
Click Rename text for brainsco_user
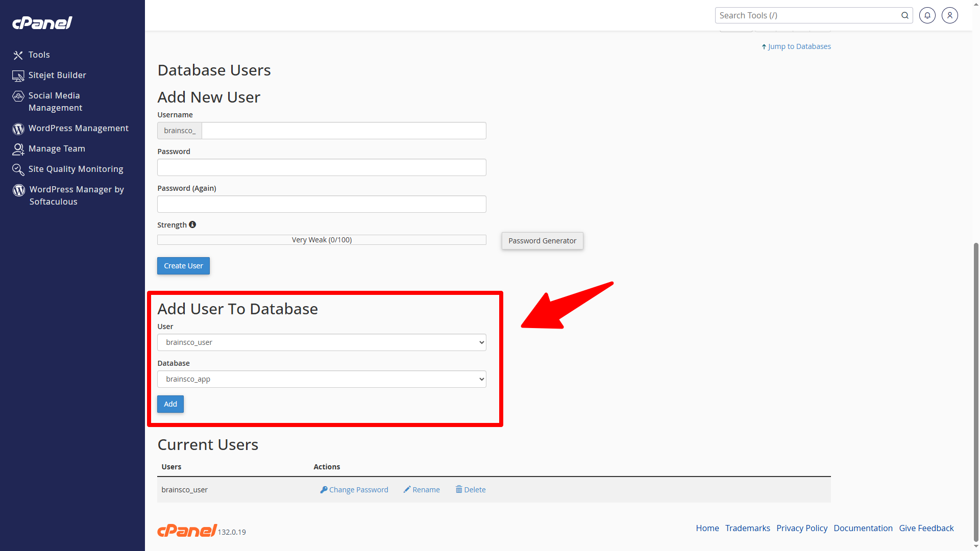click(426, 490)
